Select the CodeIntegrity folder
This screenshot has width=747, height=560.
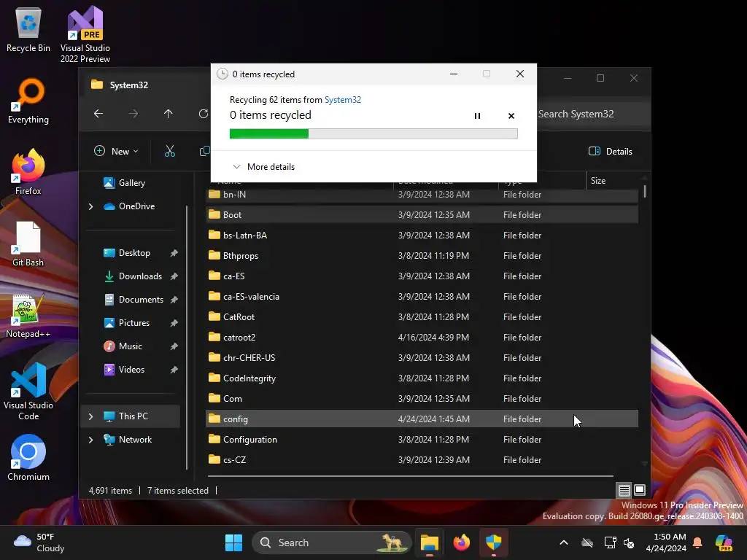[422, 378]
